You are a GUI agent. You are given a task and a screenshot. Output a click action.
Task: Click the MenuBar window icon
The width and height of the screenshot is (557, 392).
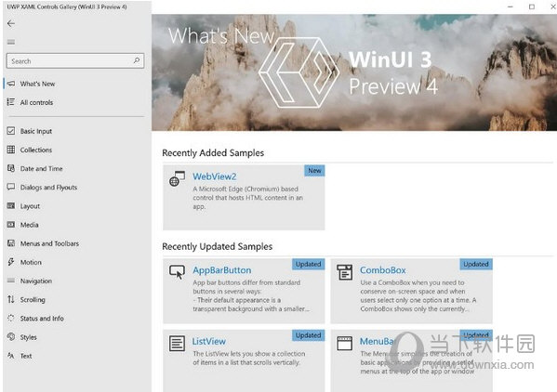tap(345, 343)
